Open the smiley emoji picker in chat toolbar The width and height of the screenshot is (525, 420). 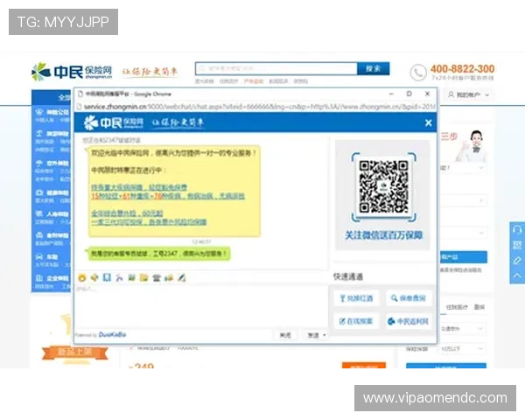[x=82, y=277]
